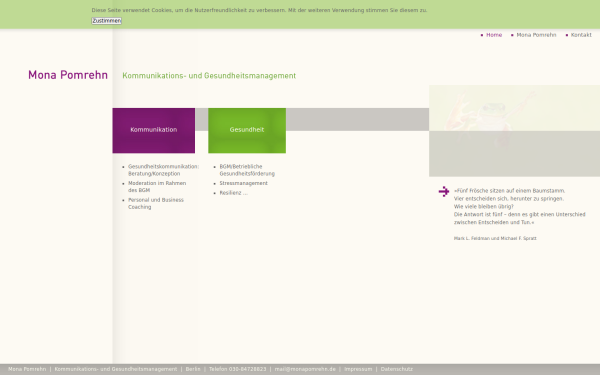Click the frog header image

(514, 130)
